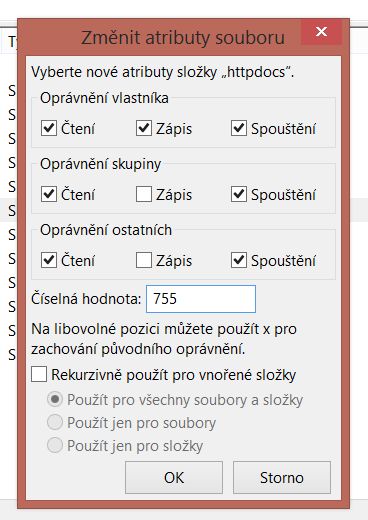Uncheck owner Zápis permission checkbox
Image resolution: width=368 pixels, height=520 pixels.
(x=144, y=128)
